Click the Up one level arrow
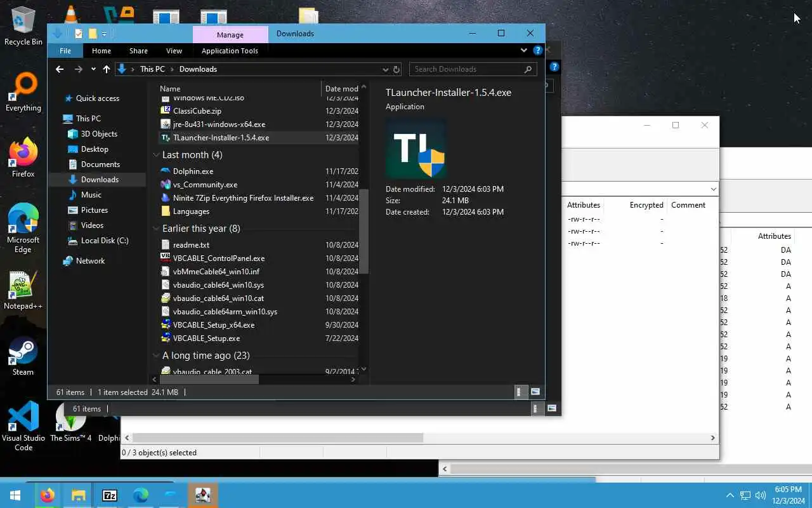 107,69
